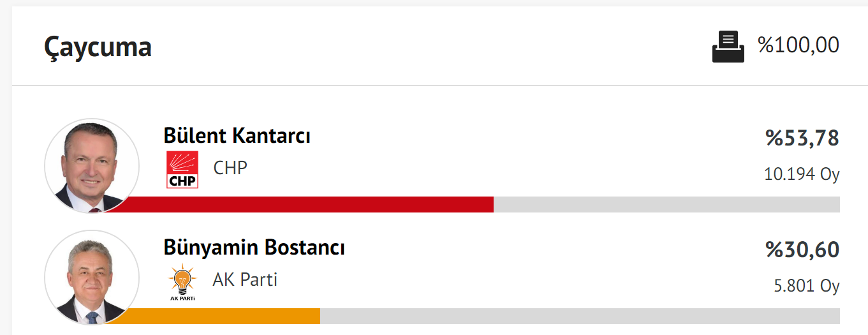Click the CHP party logo
Screen dimensions: 868x335
(x=182, y=170)
